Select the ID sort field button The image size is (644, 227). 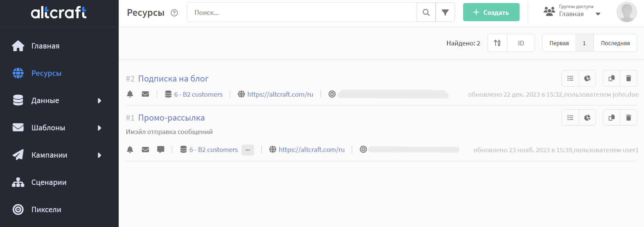pos(521,43)
